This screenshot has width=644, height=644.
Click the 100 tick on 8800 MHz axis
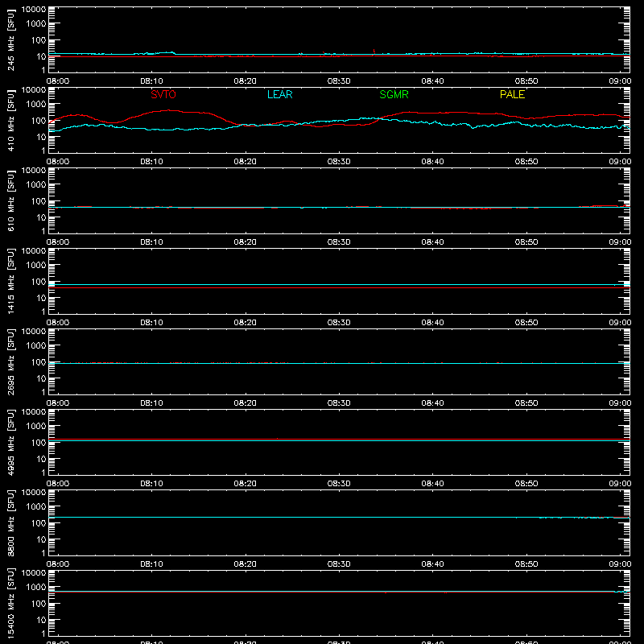pyautogui.click(x=39, y=523)
